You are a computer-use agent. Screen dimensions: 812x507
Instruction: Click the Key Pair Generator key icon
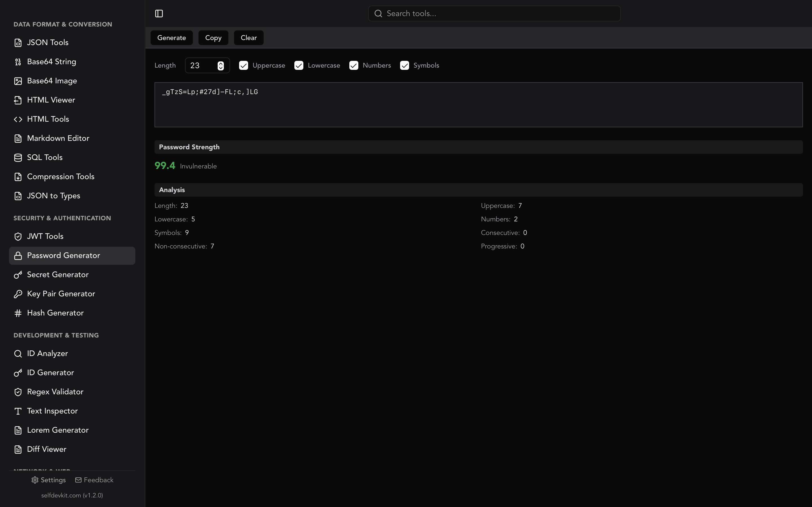[18, 294]
